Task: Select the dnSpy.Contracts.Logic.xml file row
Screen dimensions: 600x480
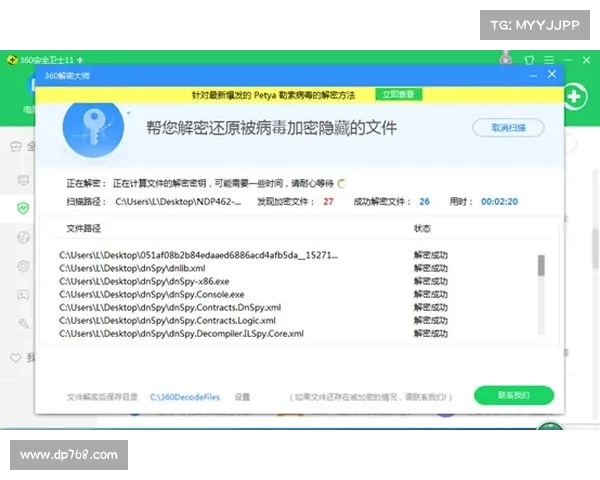Action: pyautogui.click(x=253, y=320)
